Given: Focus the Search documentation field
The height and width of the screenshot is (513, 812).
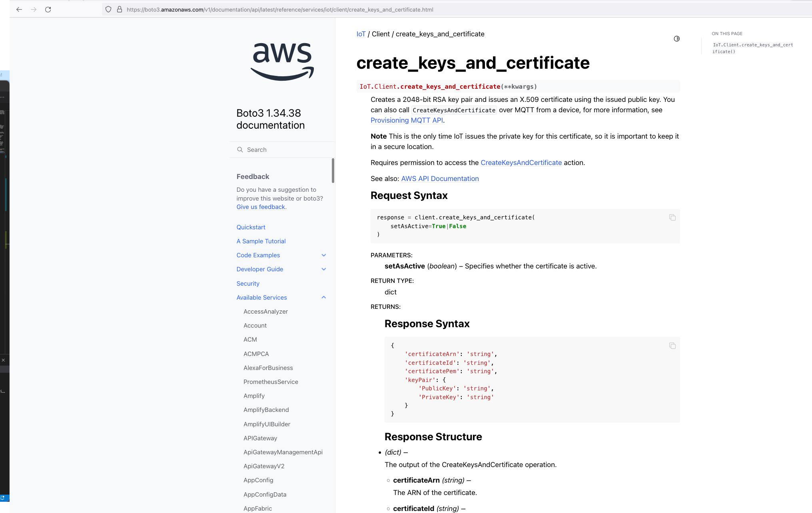Looking at the screenshot, I should pyautogui.click(x=282, y=149).
